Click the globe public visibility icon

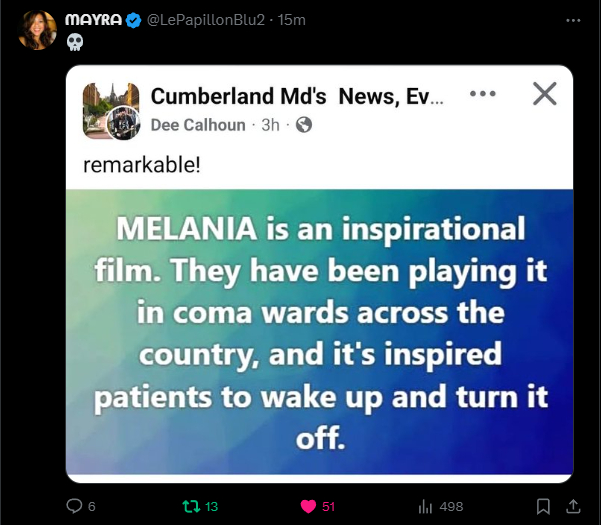click(304, 125)
